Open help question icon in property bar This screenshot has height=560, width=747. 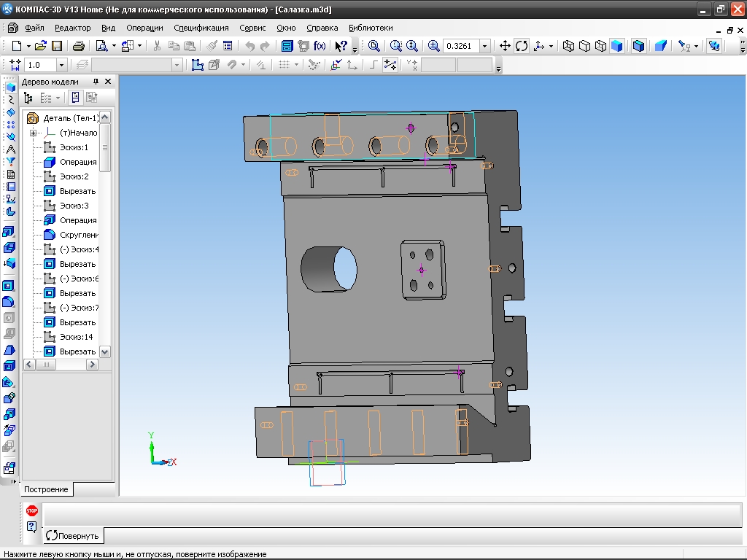coord(32,526)
